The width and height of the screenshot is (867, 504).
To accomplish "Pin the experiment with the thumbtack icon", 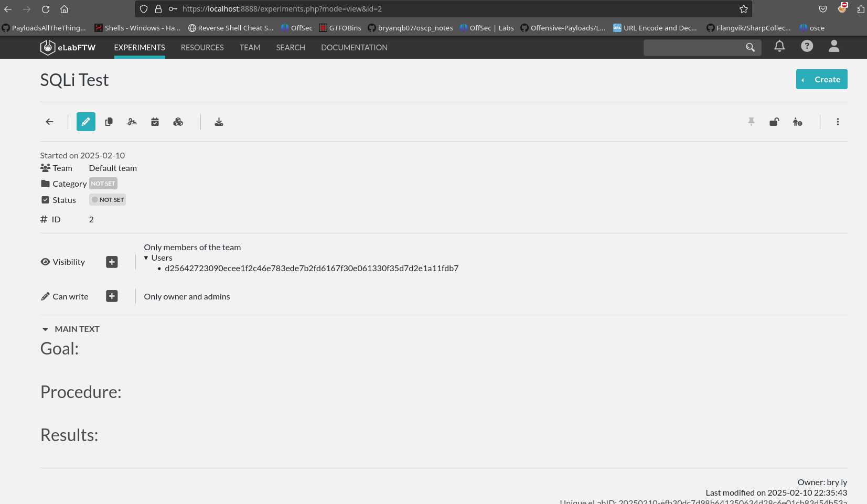I will point(751,122).
